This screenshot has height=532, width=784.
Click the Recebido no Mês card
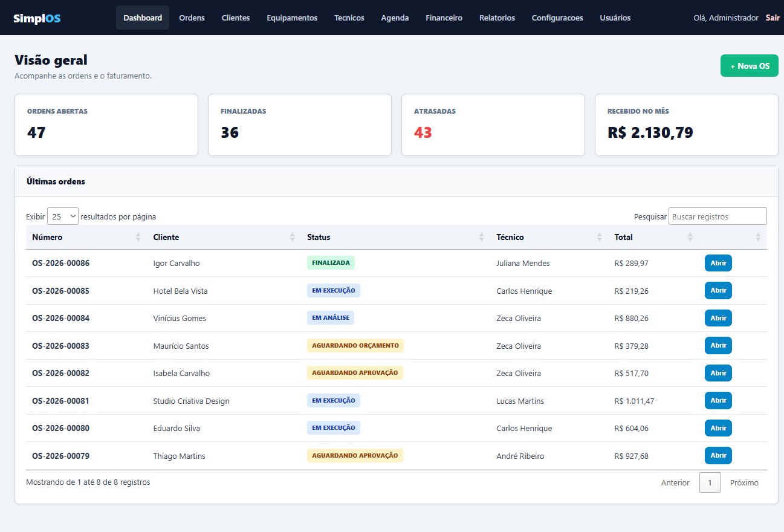[x=687, y=125]
